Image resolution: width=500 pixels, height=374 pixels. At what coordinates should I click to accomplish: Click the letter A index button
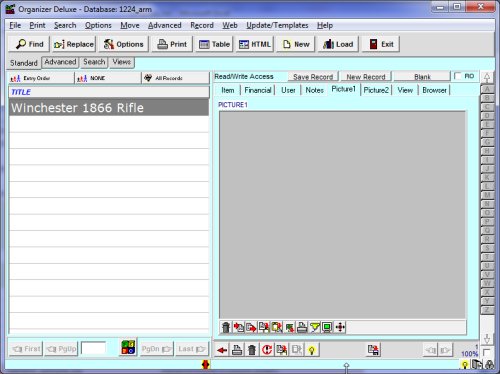tap(487, 89)
